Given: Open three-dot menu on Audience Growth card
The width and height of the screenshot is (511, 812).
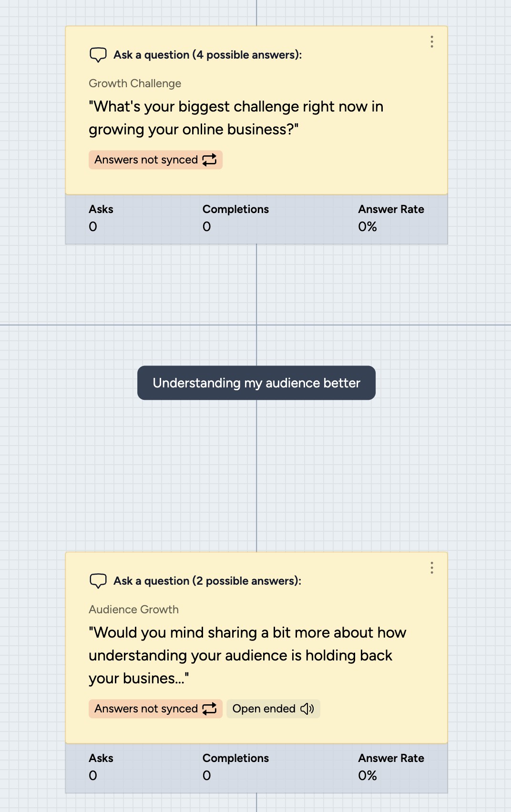Looking at the screenshot, I should coord(432,568).
